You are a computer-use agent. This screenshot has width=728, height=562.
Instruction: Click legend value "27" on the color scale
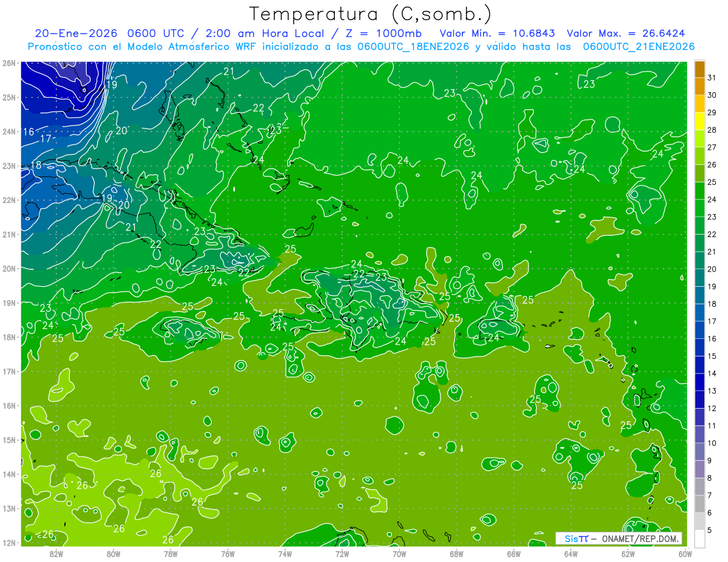click(x=712, y=147)
